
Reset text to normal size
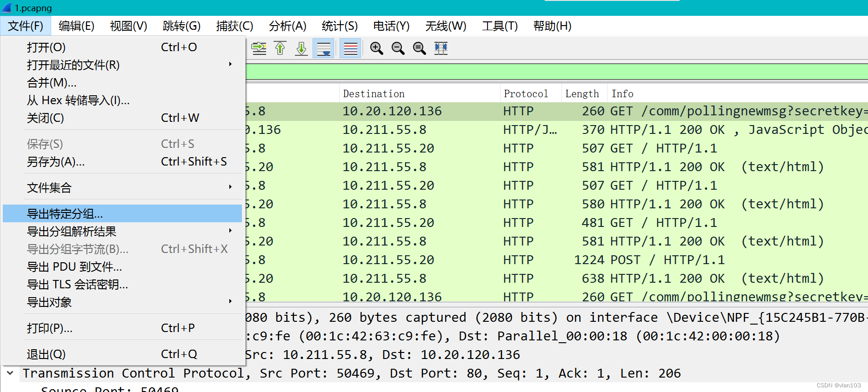click(419, 48)
